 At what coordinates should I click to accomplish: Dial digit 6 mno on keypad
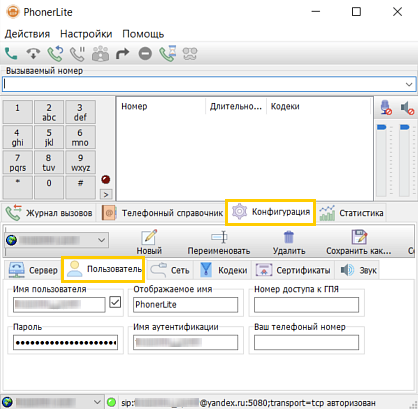(80, 137)
